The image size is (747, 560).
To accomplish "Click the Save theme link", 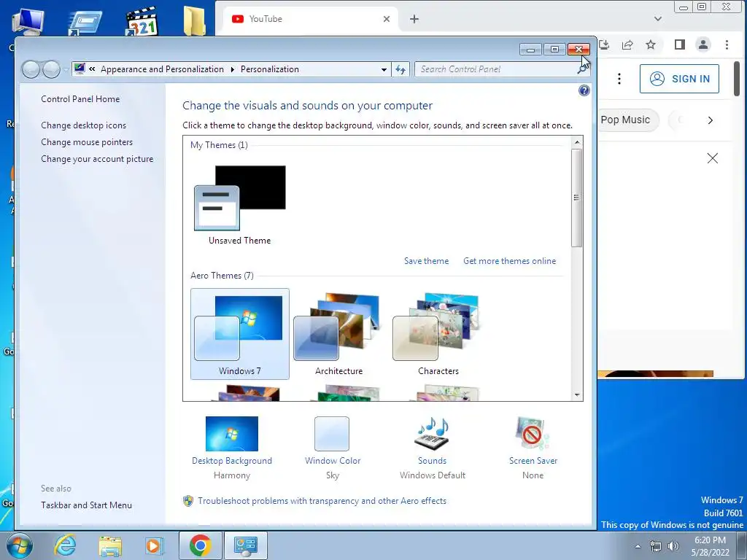I will coord(426,261).
